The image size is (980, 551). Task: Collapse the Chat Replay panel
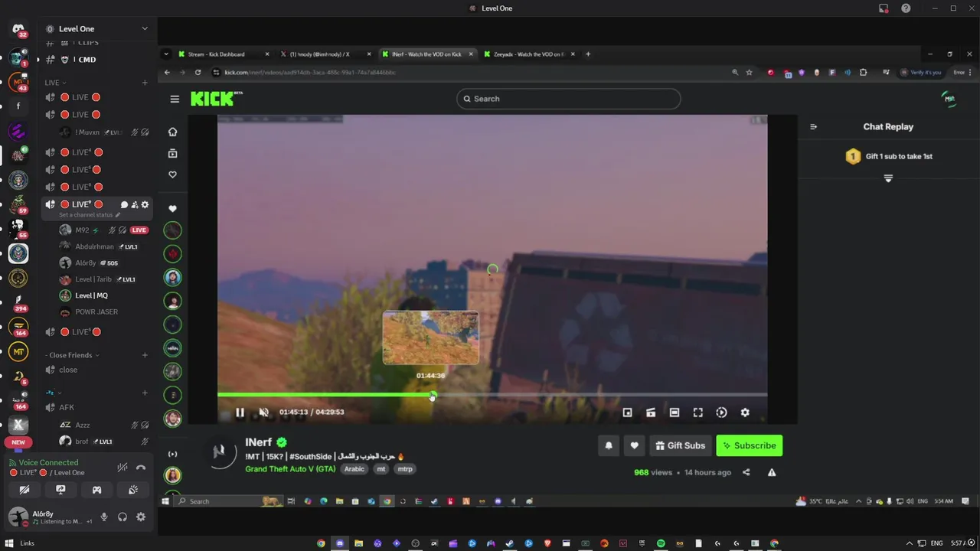pyautogui.click(x=813, y=127)
